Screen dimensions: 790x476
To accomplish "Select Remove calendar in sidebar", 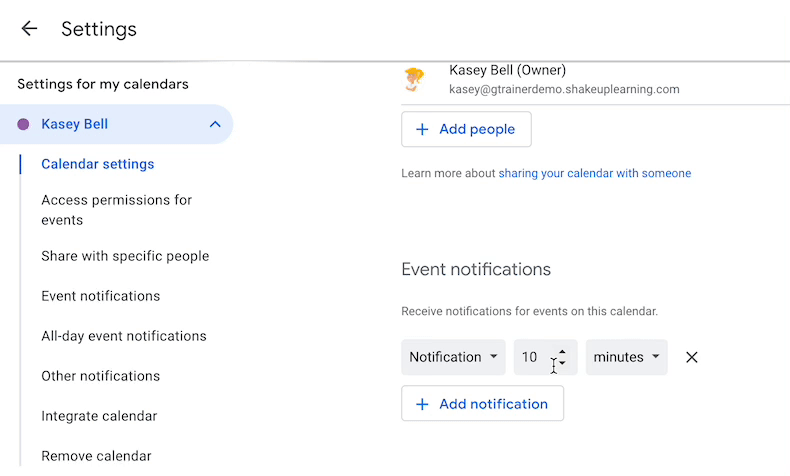I will point(96,456).
